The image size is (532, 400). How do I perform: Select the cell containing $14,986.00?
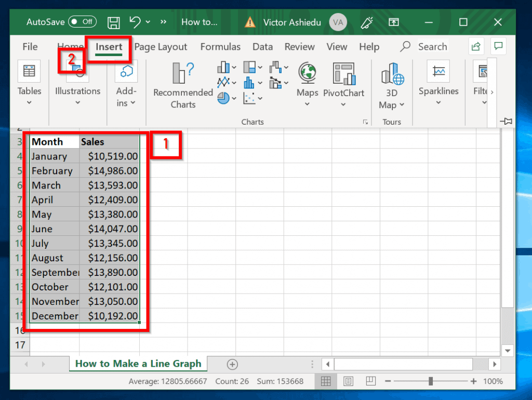tap(109, 171)
